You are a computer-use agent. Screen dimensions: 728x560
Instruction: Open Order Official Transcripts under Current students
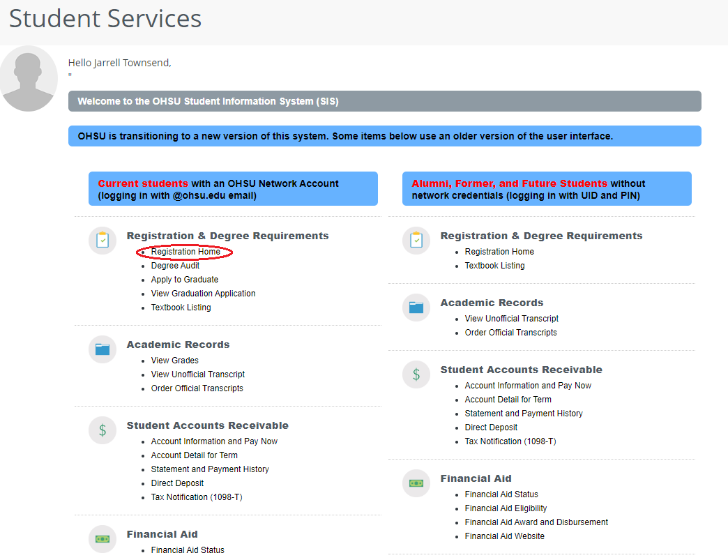[197, 388]
